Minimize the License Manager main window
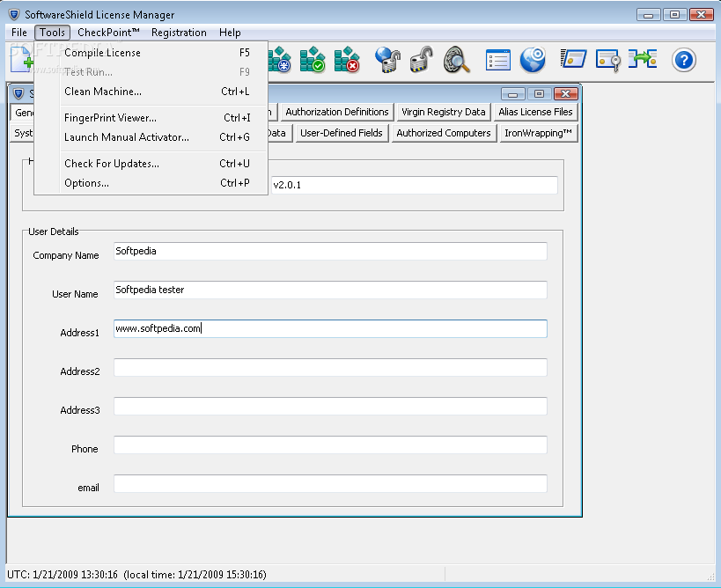Viewport: 721px width, 588px height. [648, 15]
